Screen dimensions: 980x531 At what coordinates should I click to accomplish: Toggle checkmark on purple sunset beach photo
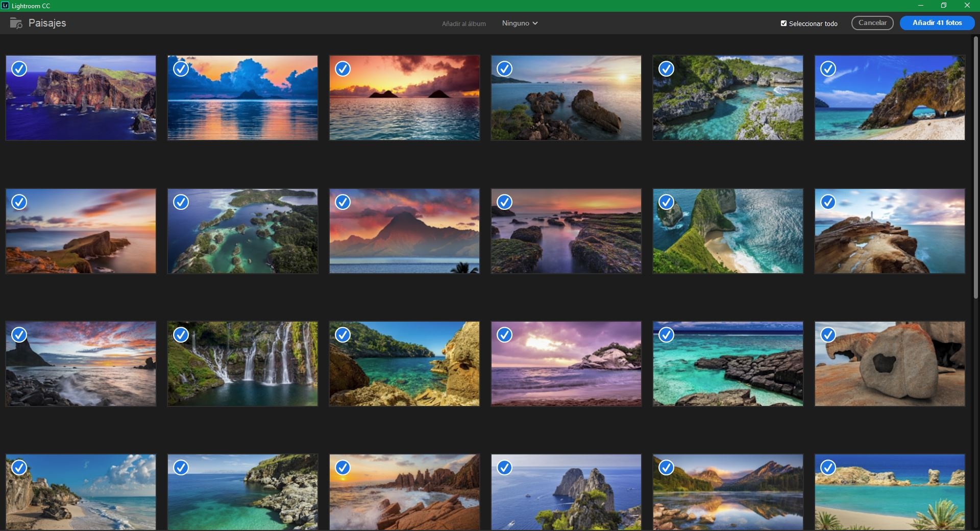click(x=505, y=335)
